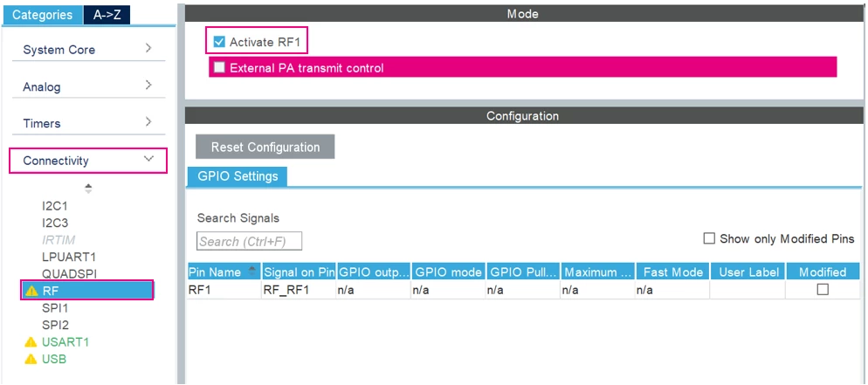Click the warning icon next to USART1
The width and height of the screenshot is (868, 385).
coord(31,342)
